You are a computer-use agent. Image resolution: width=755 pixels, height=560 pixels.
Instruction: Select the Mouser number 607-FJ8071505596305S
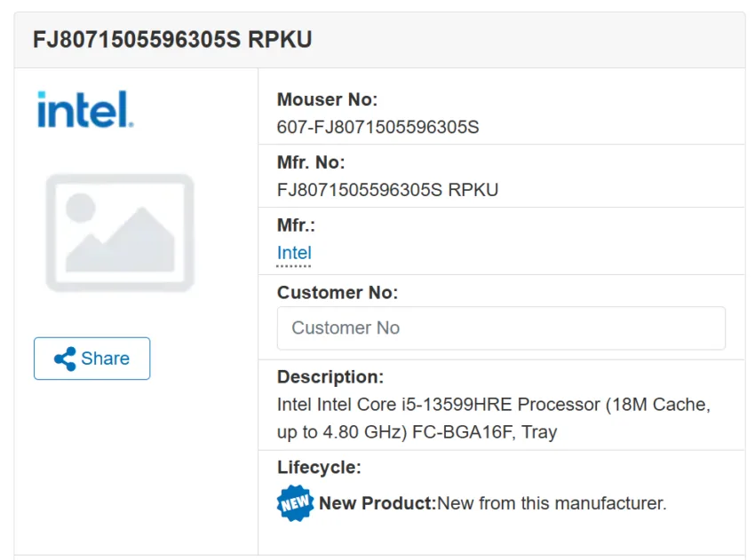point(378,127)
